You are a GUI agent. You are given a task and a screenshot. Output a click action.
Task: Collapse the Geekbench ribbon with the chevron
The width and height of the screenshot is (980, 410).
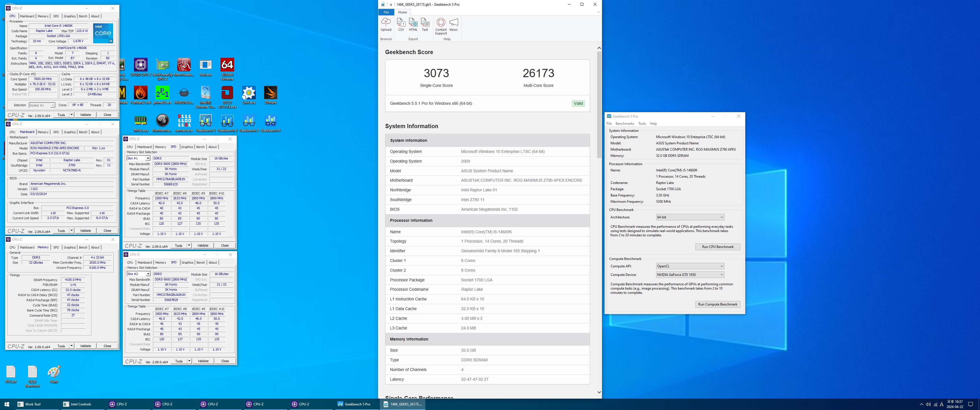[x=598, y=12]
